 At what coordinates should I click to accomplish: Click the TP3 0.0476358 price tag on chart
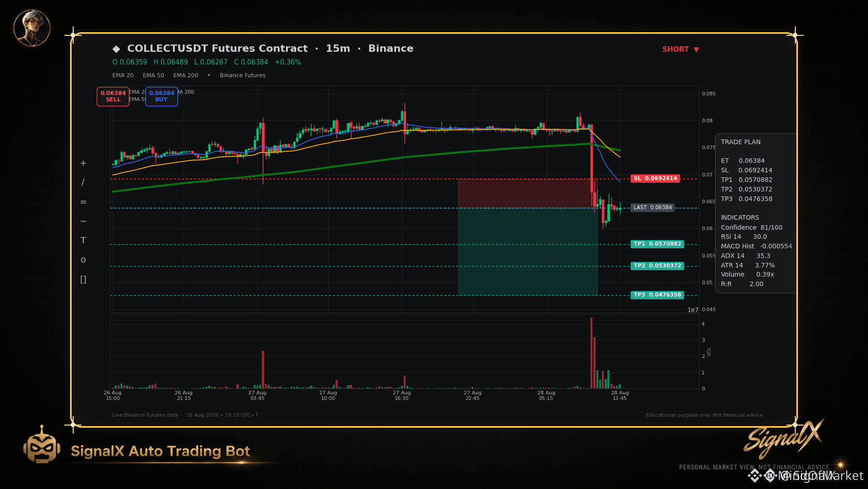pyautogui.click(x=657, y=295)
